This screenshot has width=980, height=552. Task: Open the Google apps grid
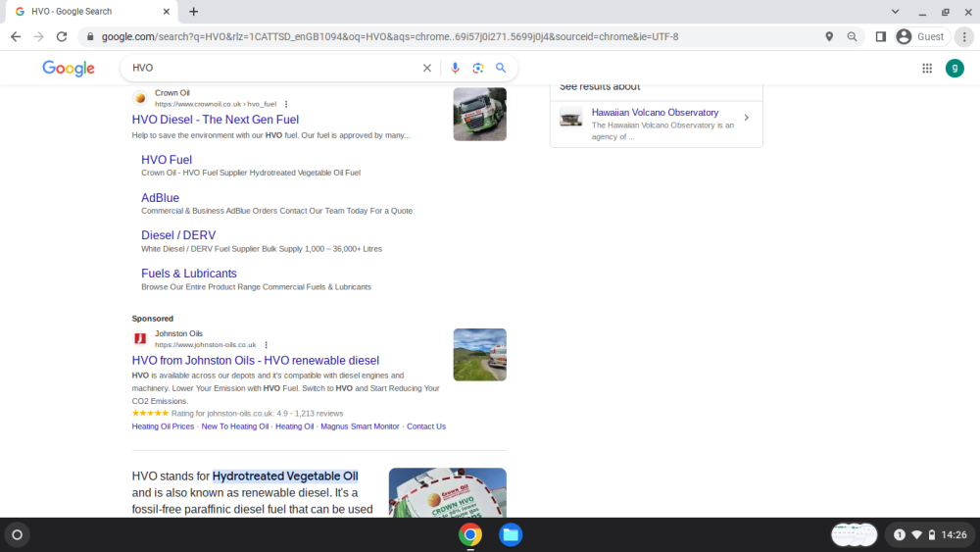point(927,68)
